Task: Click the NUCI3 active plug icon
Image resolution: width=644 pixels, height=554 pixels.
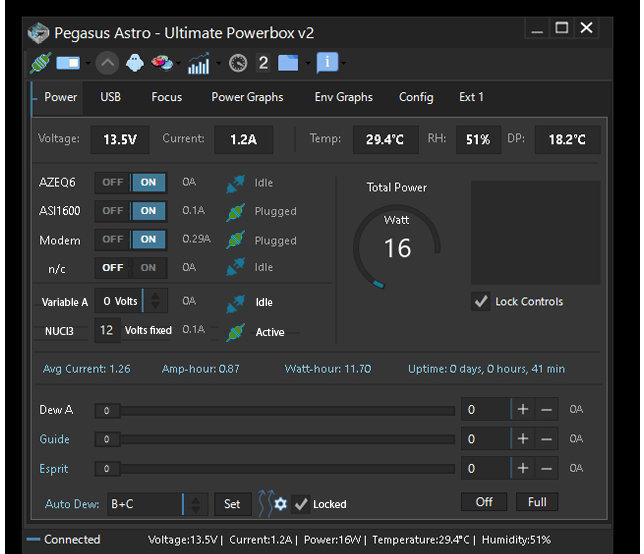Action: point(236,332)
